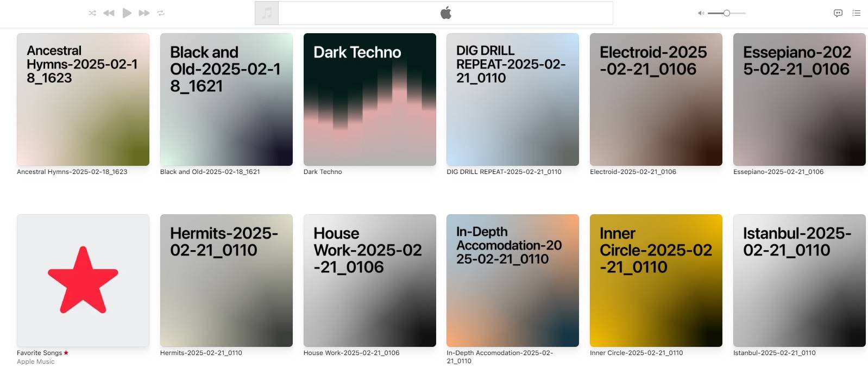Click the Apple logo in the now playing bar
Screen dimensions: 868x379
[x=445, y=13]
